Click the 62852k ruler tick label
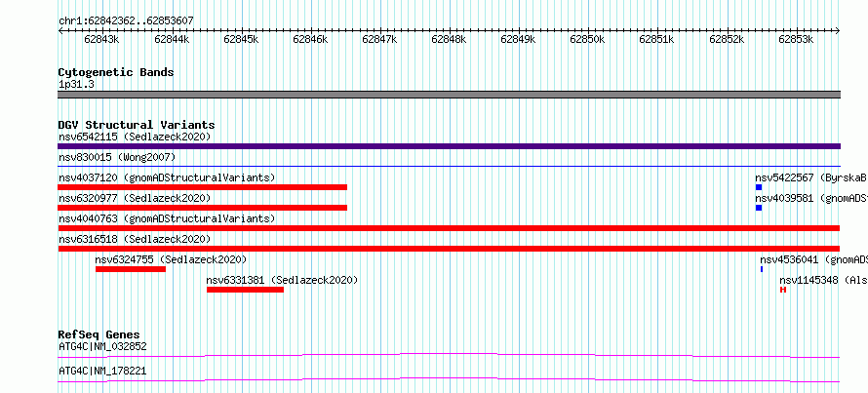The width and height of the screenshot is (868, 393). point(727,39)
